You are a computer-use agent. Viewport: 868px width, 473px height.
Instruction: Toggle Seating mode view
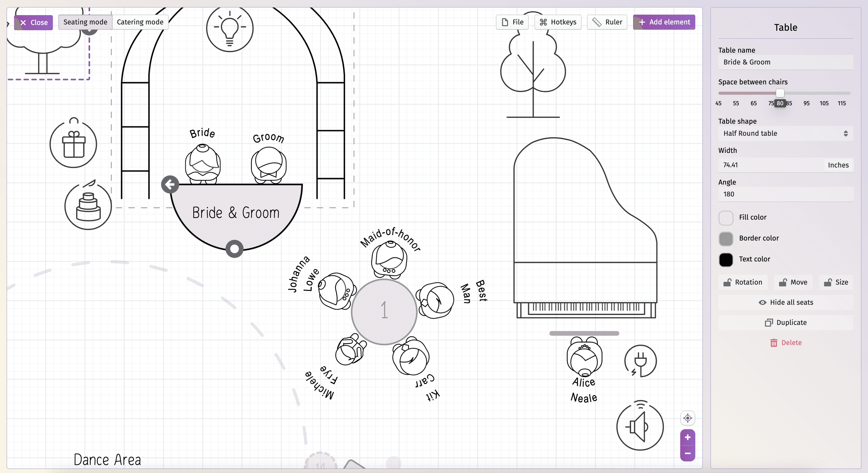point(85,22)
